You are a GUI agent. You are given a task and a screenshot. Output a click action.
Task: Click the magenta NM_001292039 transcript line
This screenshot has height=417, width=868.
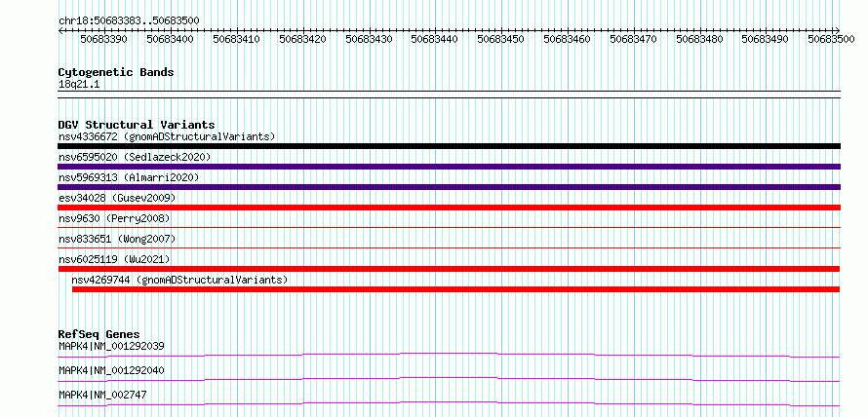coord(449,355)
